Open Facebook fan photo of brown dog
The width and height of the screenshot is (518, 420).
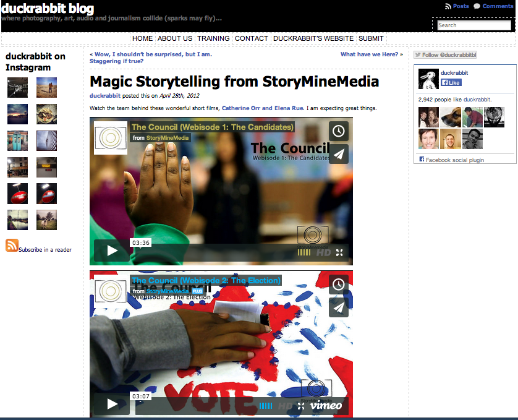click(450, 117)
